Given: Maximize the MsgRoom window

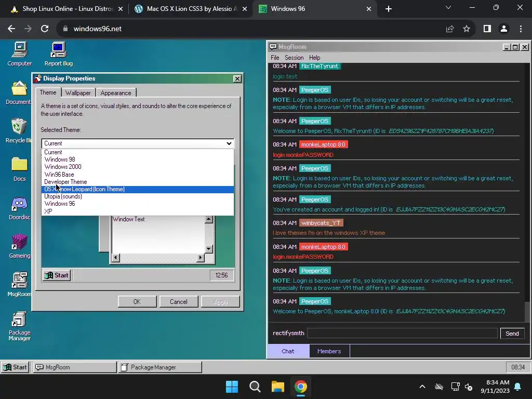Looking at the screenshot, I should pyautogui.click(x=515, y=47).
